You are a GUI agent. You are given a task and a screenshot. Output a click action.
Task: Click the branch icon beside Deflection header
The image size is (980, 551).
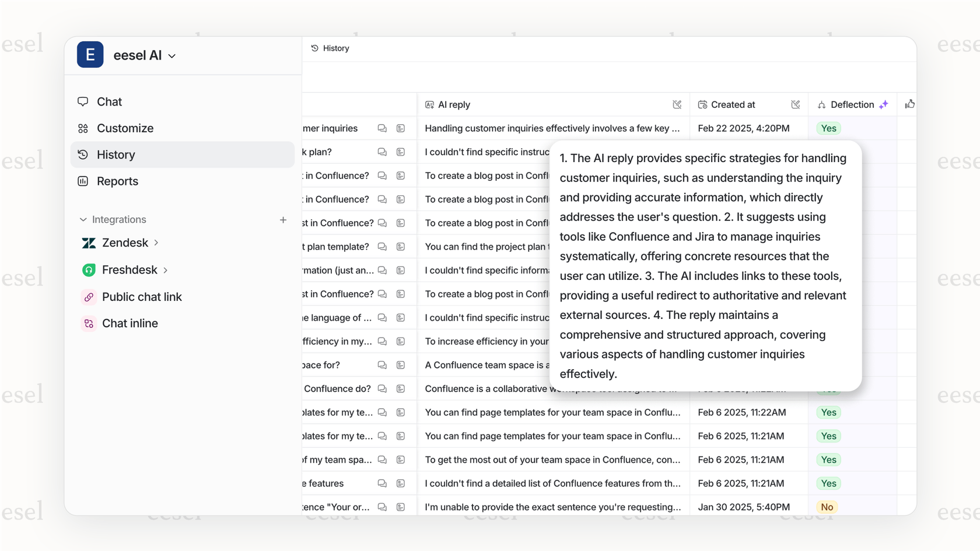point(822,104)
